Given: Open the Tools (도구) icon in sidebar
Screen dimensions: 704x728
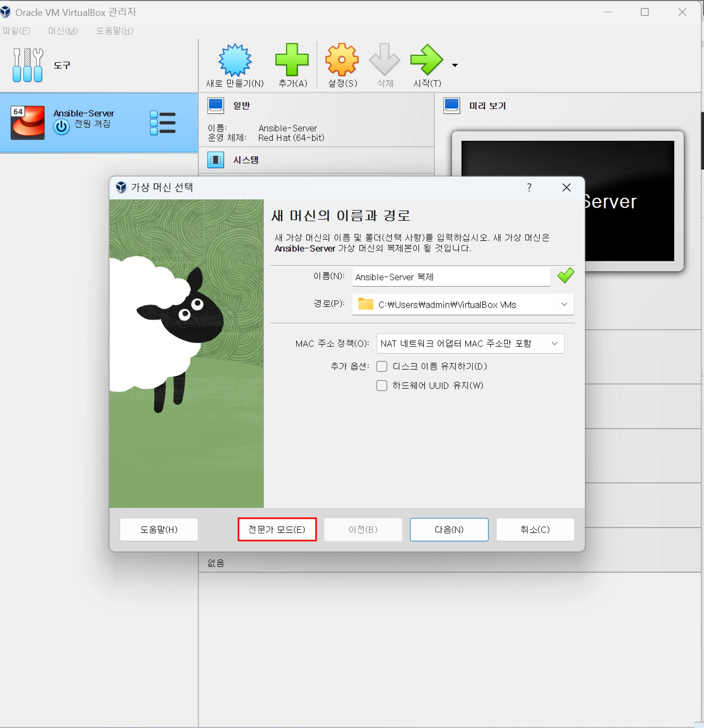Looking at the screenshot, I should coord(28,65).
